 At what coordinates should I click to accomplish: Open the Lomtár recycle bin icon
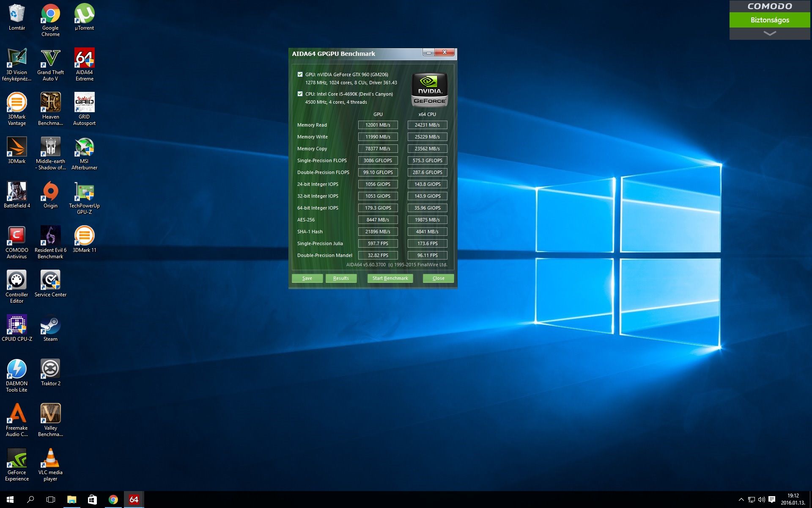tap(17, 17)
